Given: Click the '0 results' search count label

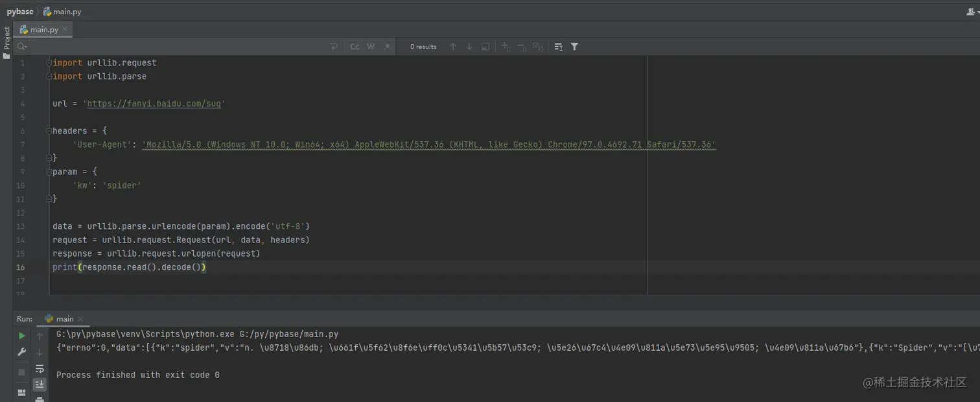Looking at the screenshot, I should [x=423, y=47].
